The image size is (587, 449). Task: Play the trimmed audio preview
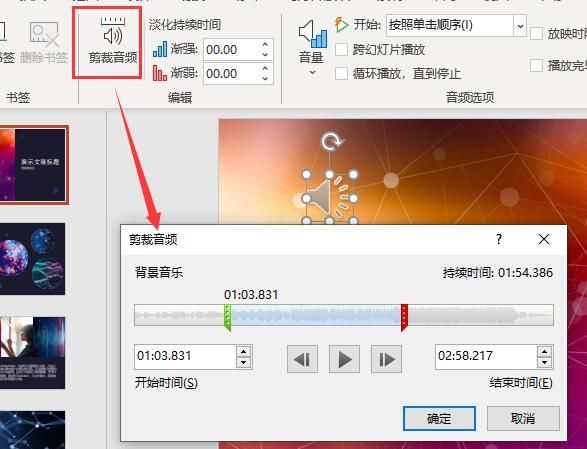pyautogui.click(x=344, y=359)
